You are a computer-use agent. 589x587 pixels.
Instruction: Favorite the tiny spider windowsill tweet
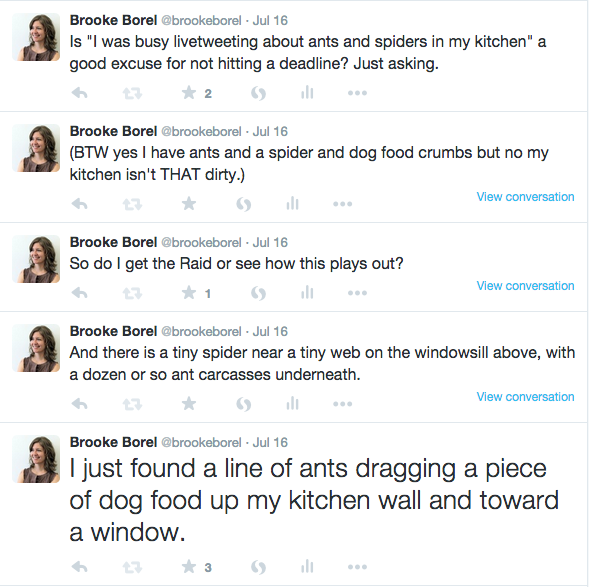189,404
